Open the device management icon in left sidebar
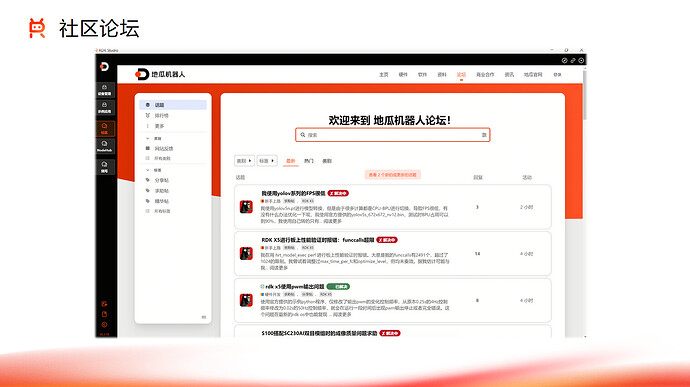This screenshot has width=690, height=387. tap(105, 90)
